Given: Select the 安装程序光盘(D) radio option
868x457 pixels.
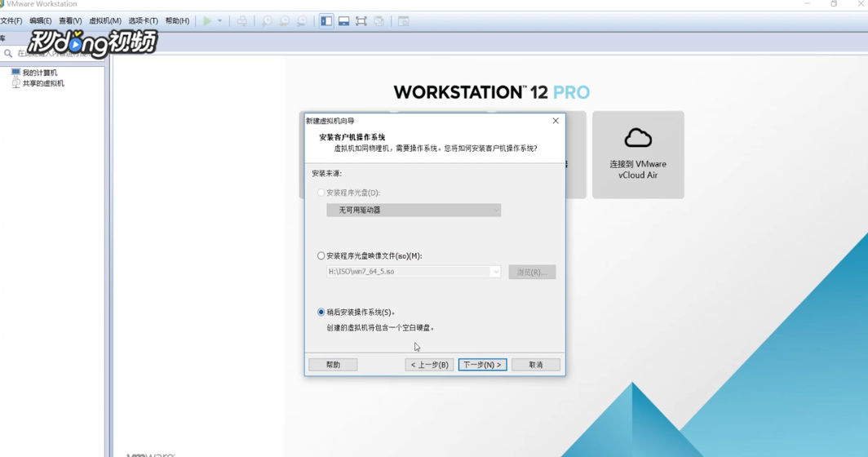Looking at the screenshot, I should [x=321, y=193].
